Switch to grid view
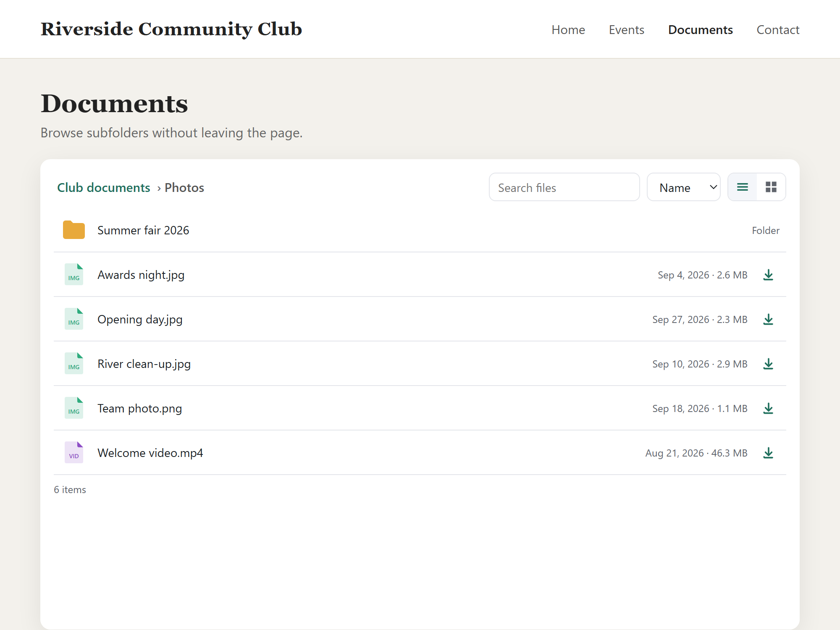Image resolution: width=840 pixels, height=630 pixels. coord(771,187)
